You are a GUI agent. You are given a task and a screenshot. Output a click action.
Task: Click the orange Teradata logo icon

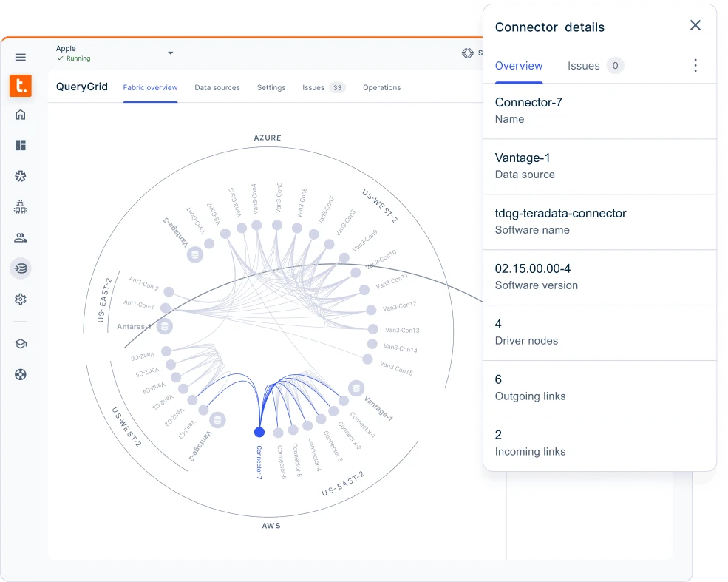tap(21, 86)
